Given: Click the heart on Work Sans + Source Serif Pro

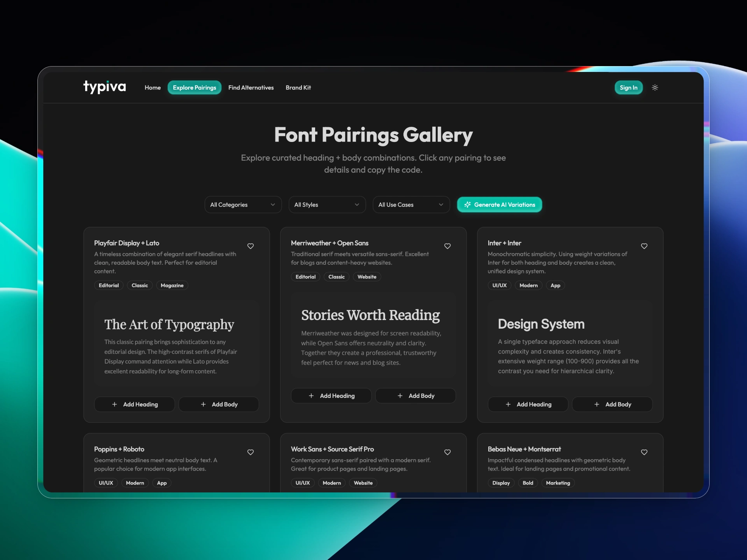Looking at the screenshot, I should coord(447,452).
